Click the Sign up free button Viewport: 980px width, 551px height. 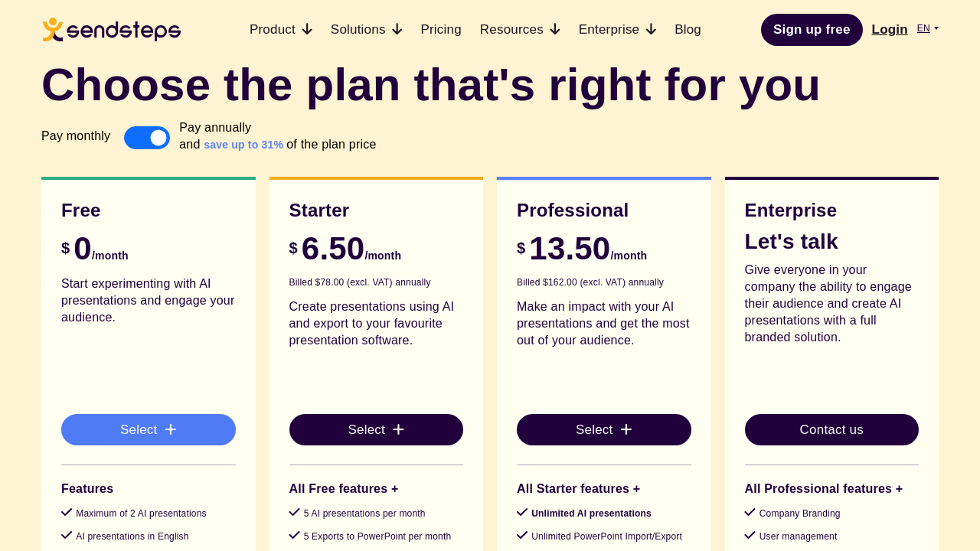[812, 30]
